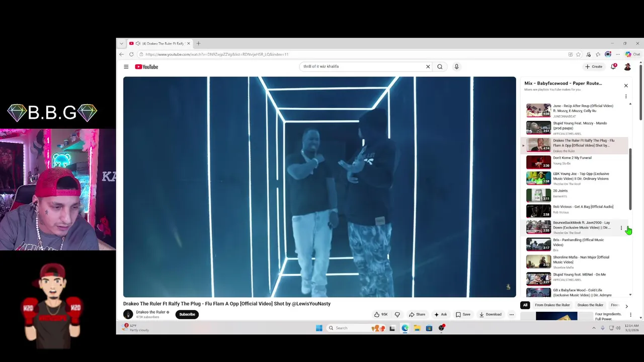
Task: Open Copilot Chat in the browser
Action: (632, 54)
